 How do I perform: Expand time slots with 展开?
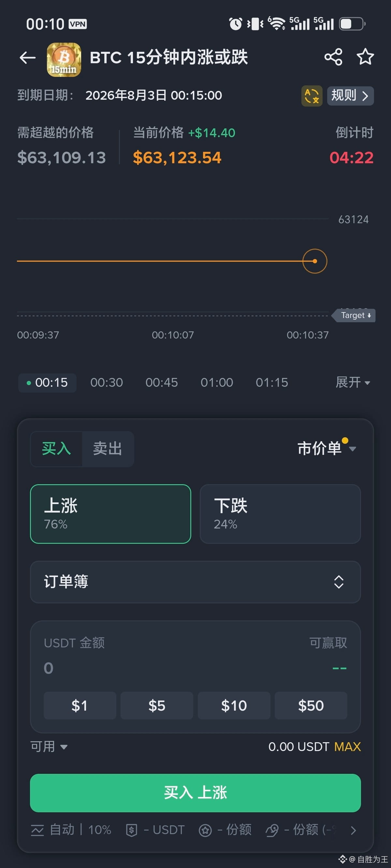tap(353, 383)
